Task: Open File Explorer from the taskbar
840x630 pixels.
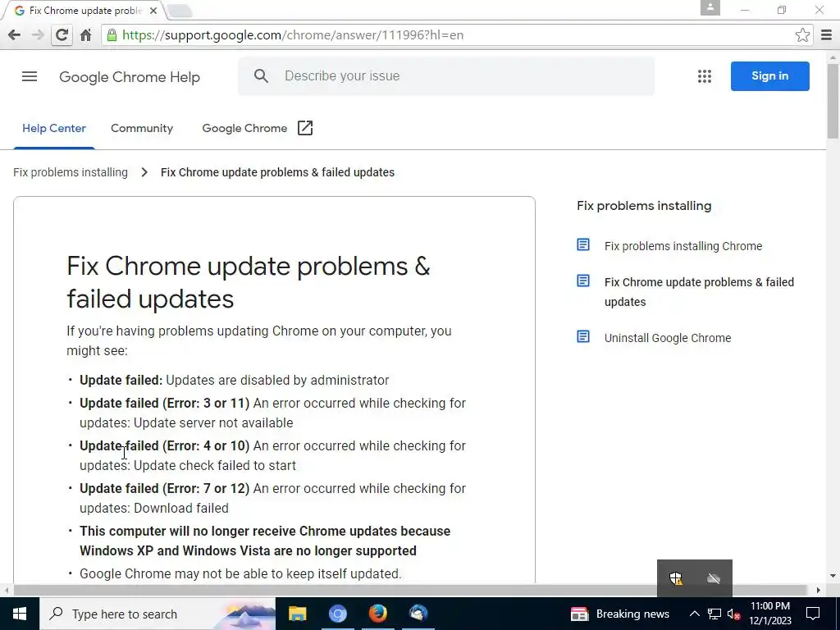Action: (297, 614)
